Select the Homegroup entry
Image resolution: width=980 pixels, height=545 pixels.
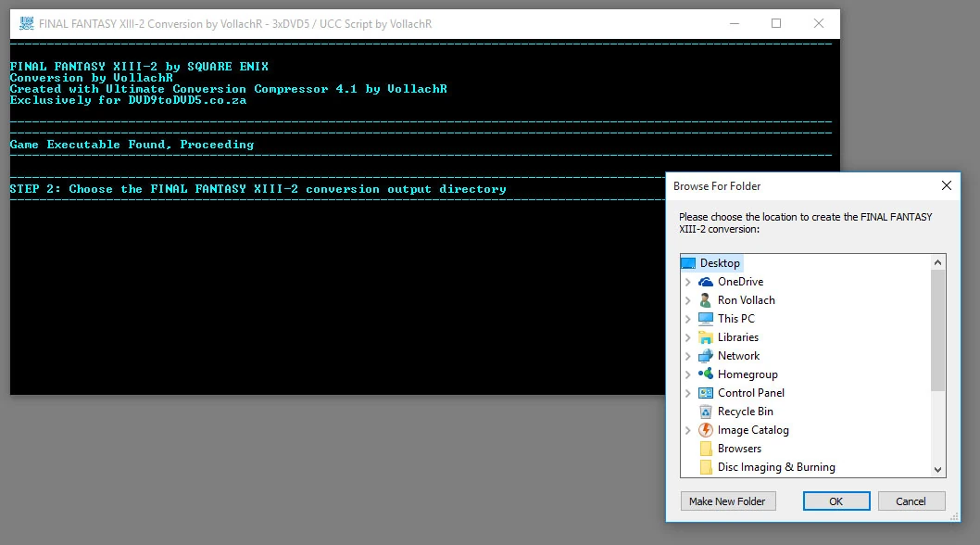tap(748, 374)
